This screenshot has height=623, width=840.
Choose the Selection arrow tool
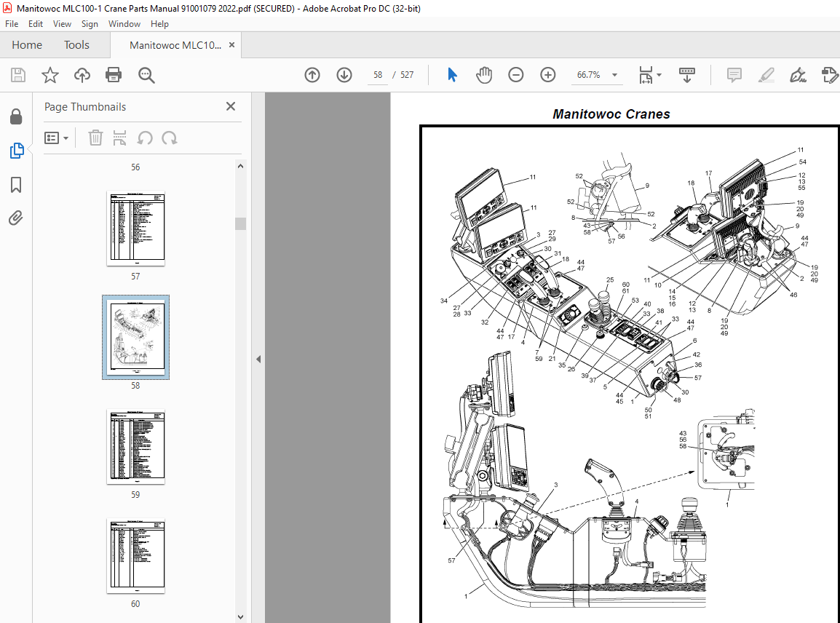tap(452, 75)
